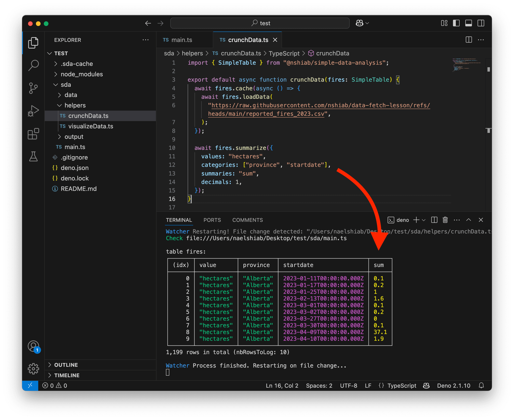The height and width of the screenshot is (420, 514).
Task: Click the code minimap preview
Action: [x=467, y=65]
